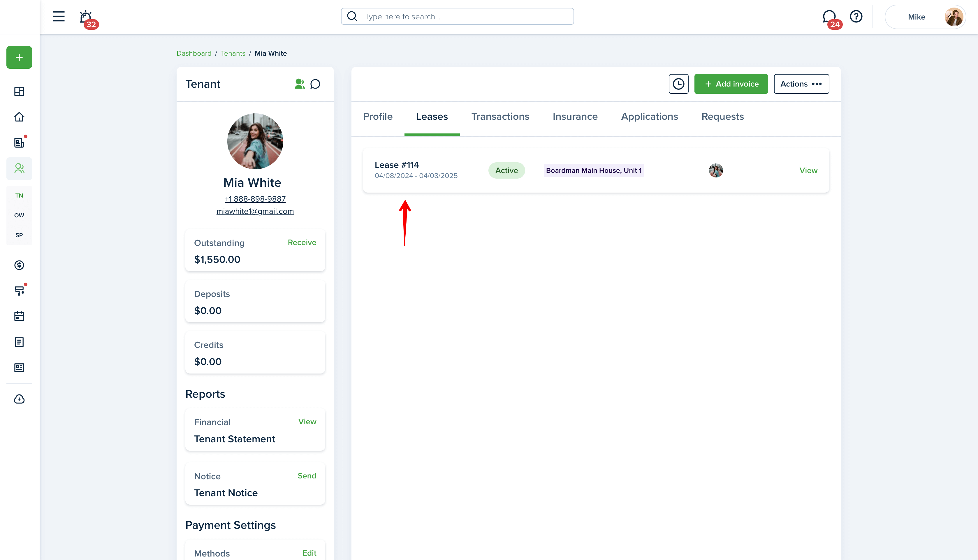Viewport: 978px width, 560px height.
Task: Click Mia White's profile photo
Action: (x=255, y=141)
